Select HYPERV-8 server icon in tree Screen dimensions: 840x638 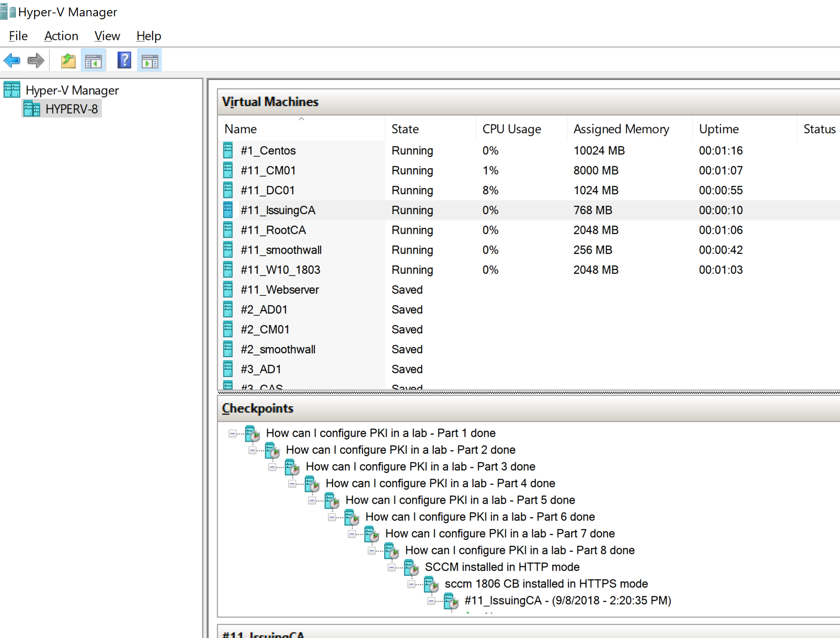coord(32,109)
